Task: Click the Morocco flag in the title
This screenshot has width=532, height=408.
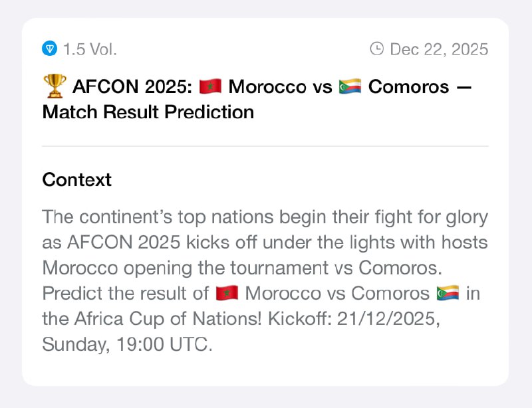Action: click(210, 86)
